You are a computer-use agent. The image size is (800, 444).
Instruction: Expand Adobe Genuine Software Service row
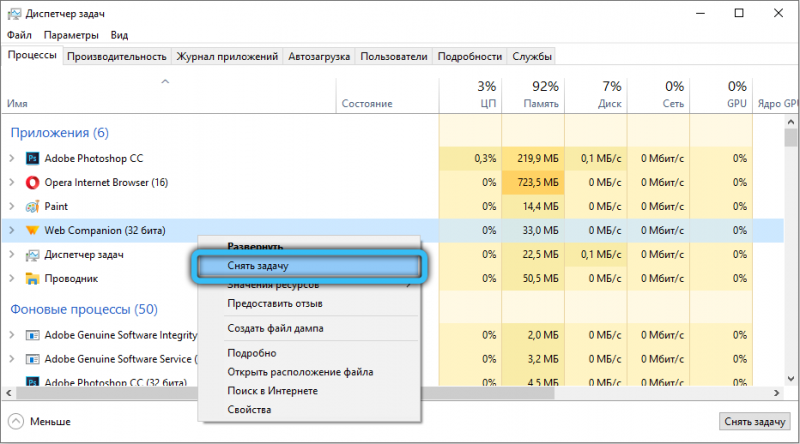[12, 359]
